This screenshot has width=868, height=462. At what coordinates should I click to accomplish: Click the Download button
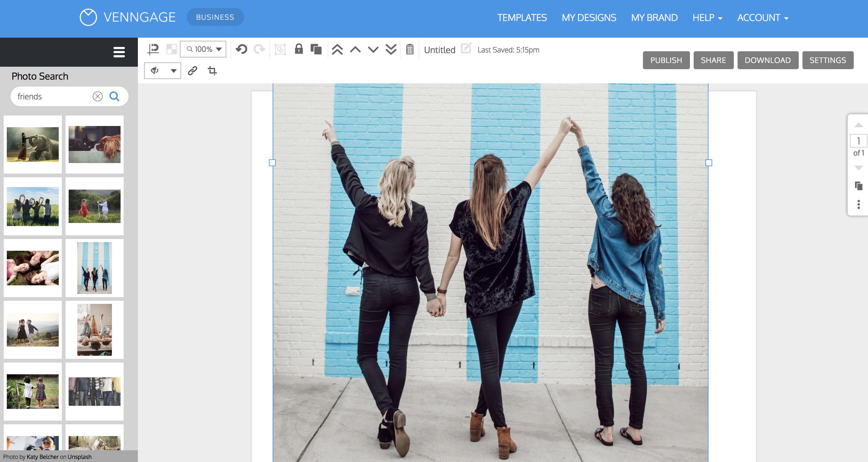point(768,60)
